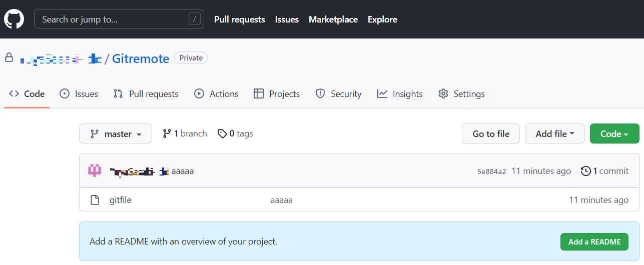Click the Actions tab play icon
The height and width of the screenshot is (265, 644).
pyautogui.click(x=199, y=93)
